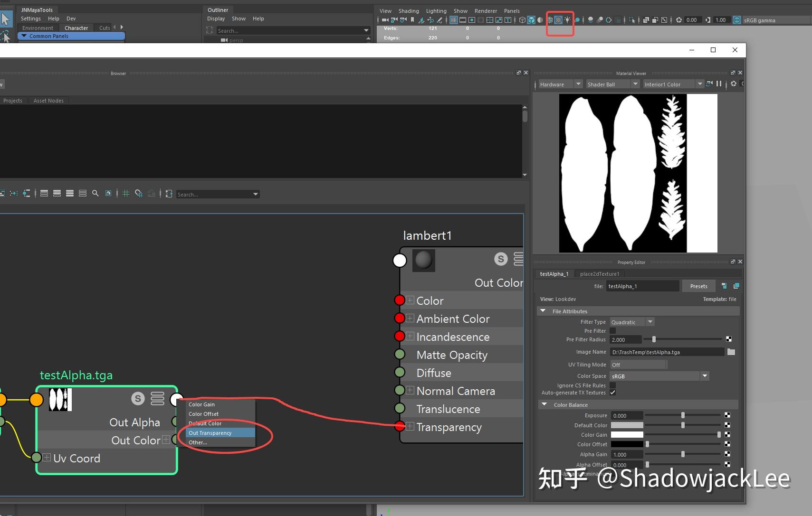Click the Presets button
This screenshot has height=516, width=812.
pyautogui.click(x=698, y=286)
